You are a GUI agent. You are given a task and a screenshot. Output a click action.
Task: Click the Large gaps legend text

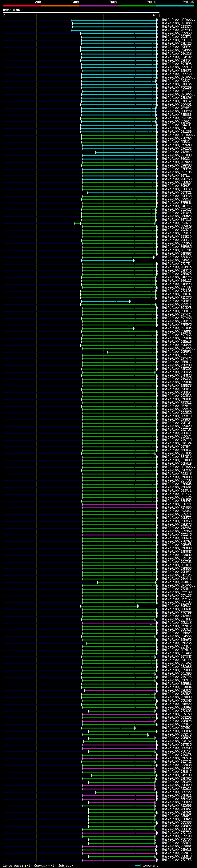pos(38,866)
